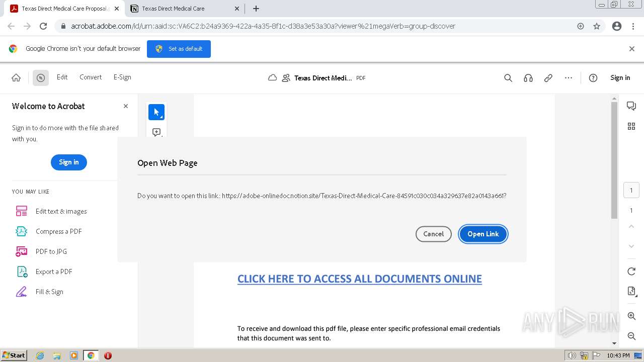Open the Convert menu
The height and width of the screenshot is (362, 644).
tap(91, 77)
